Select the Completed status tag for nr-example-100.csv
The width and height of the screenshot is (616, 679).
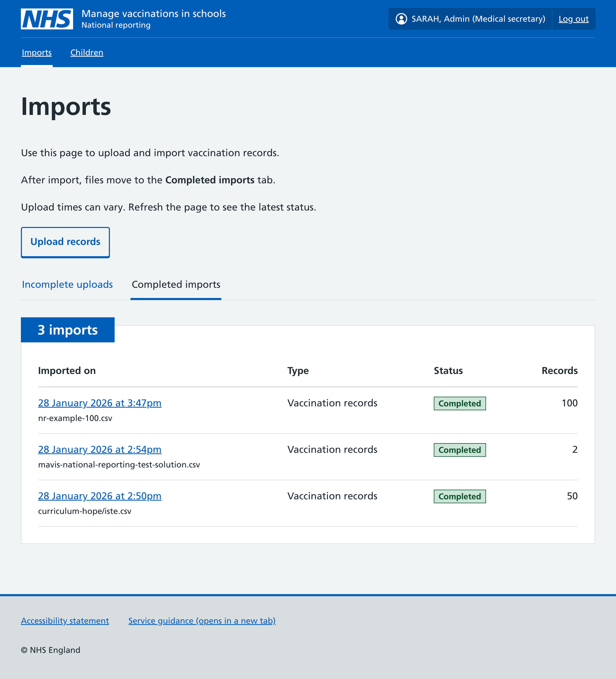[459, 403]
